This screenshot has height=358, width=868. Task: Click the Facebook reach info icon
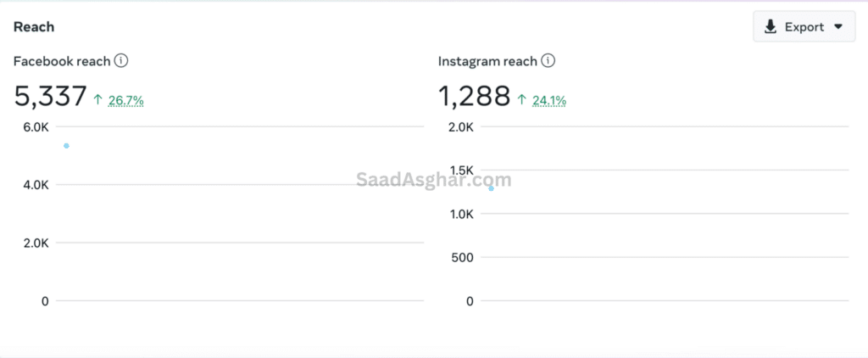tap(121, 60)
